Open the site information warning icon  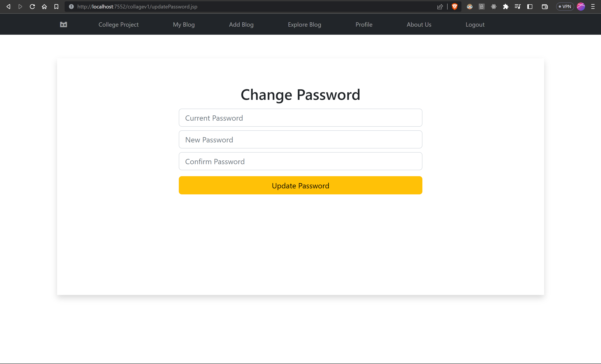pyautogui.click(x=71, y=7)
